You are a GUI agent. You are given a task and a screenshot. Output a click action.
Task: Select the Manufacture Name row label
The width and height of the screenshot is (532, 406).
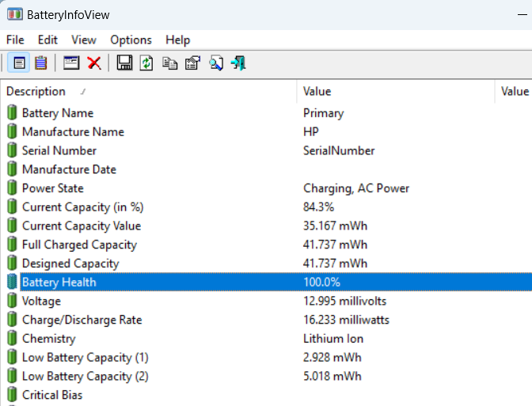(74, 131)
